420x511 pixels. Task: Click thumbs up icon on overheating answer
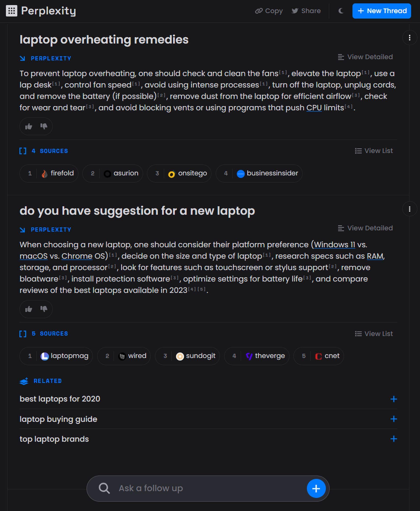[x=29, y=126]
